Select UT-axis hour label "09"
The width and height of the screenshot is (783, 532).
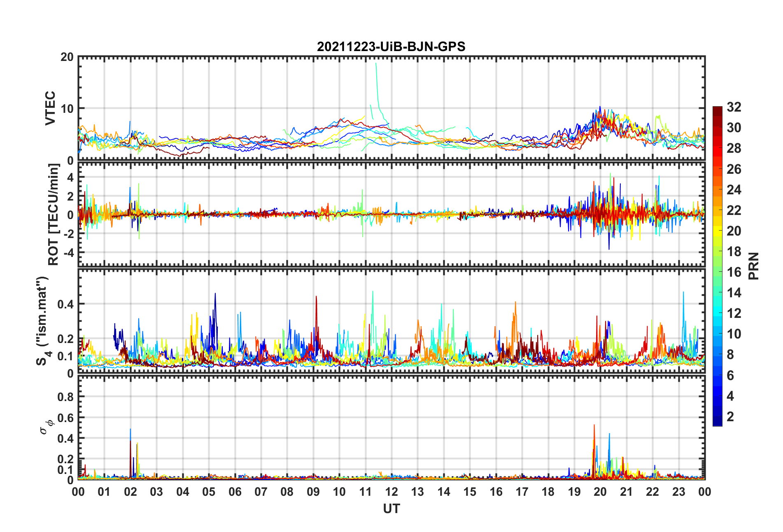click(x=313, y=492)
